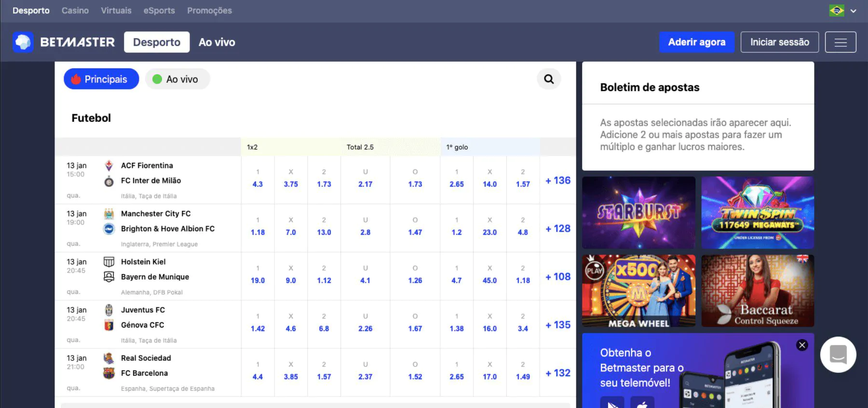Click Holstein Kiel team crest

(109, 262)
